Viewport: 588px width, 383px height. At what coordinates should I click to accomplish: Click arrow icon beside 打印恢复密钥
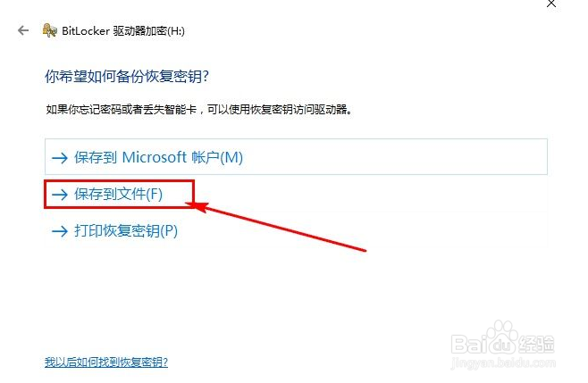[x=60, y=231]
